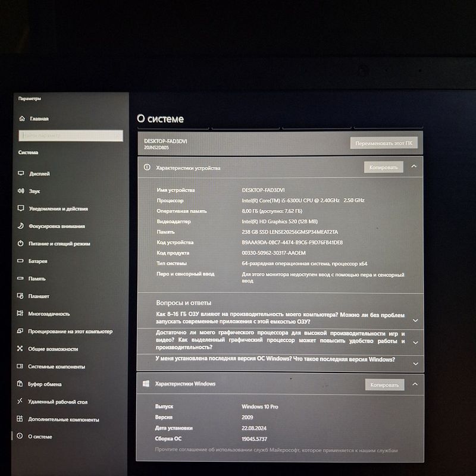Viewport: 476px width, 476px height.
Task: Click the Intel(R) HD Graphics 520 value
Action: click(x=280, y=221)
